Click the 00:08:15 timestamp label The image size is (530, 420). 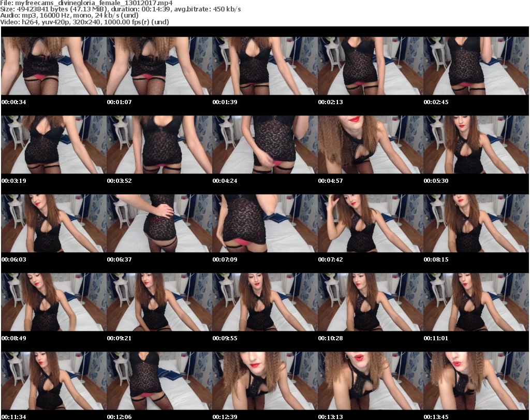coord(436,259)
